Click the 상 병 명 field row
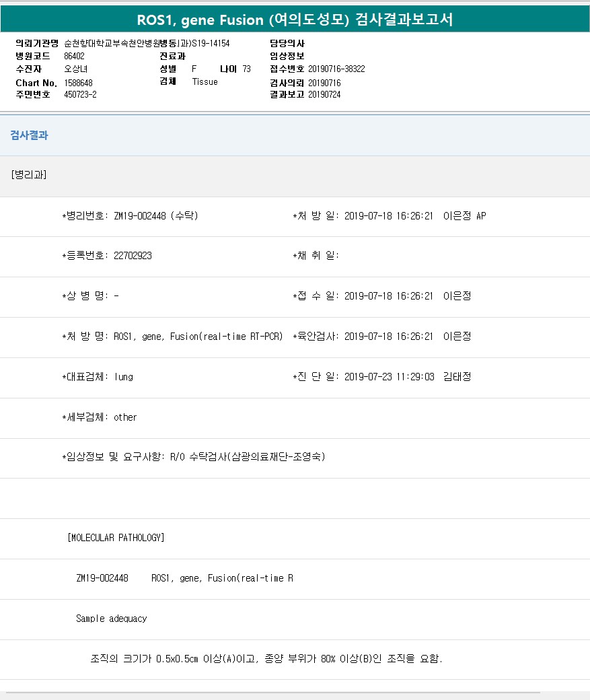 [x=91, y=296]
